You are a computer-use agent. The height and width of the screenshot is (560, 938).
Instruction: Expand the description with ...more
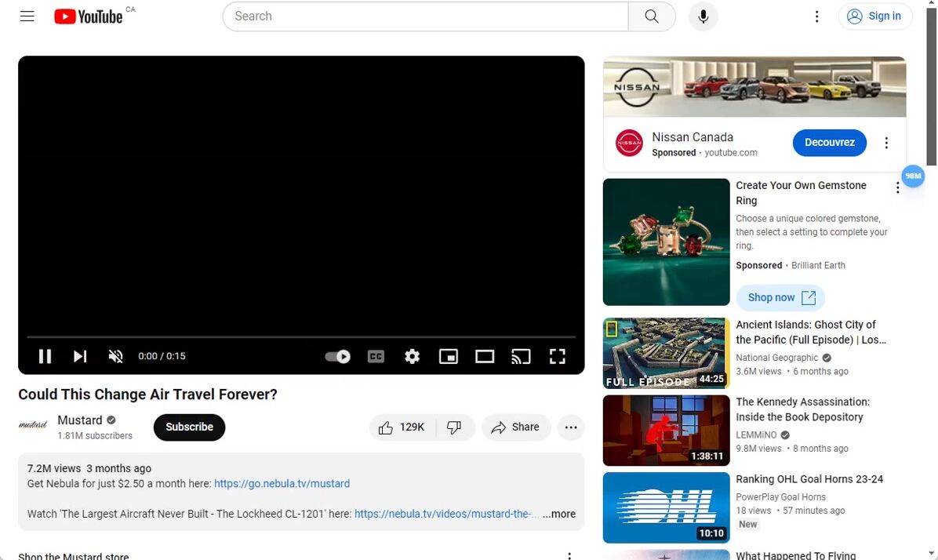click(559, 514)
